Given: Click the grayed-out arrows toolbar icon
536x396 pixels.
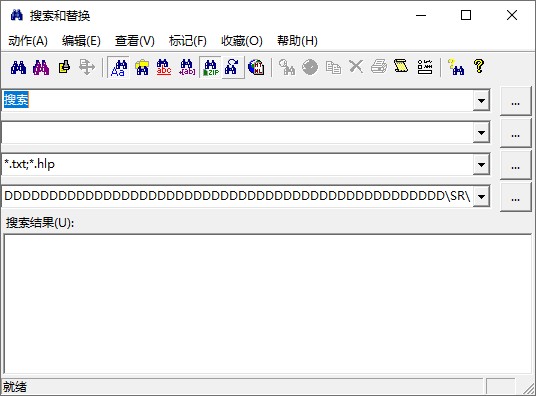Looking at the screenshot, I should [87, 67].
